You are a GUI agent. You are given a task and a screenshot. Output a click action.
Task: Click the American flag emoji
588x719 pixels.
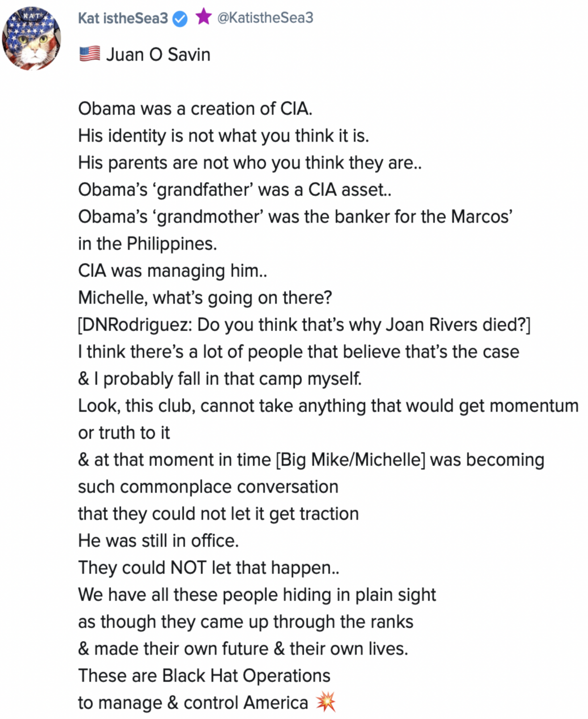(90, 54)
